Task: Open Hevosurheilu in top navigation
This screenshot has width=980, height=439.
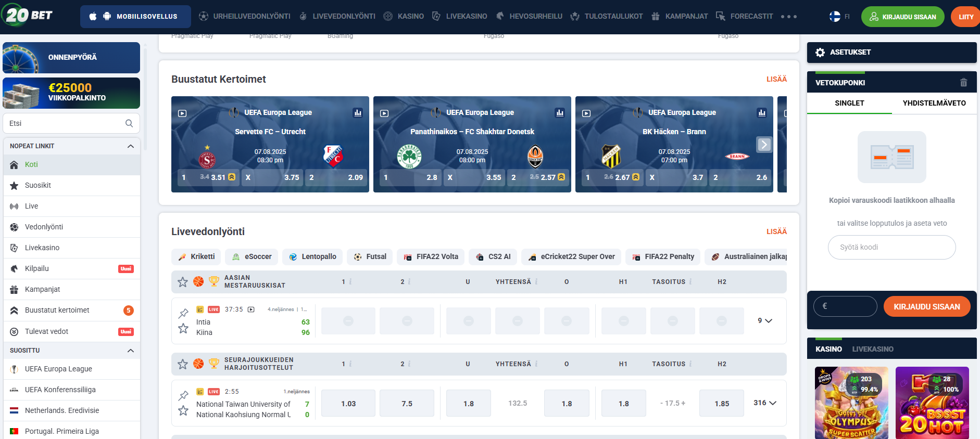Action: click(529, 17)
